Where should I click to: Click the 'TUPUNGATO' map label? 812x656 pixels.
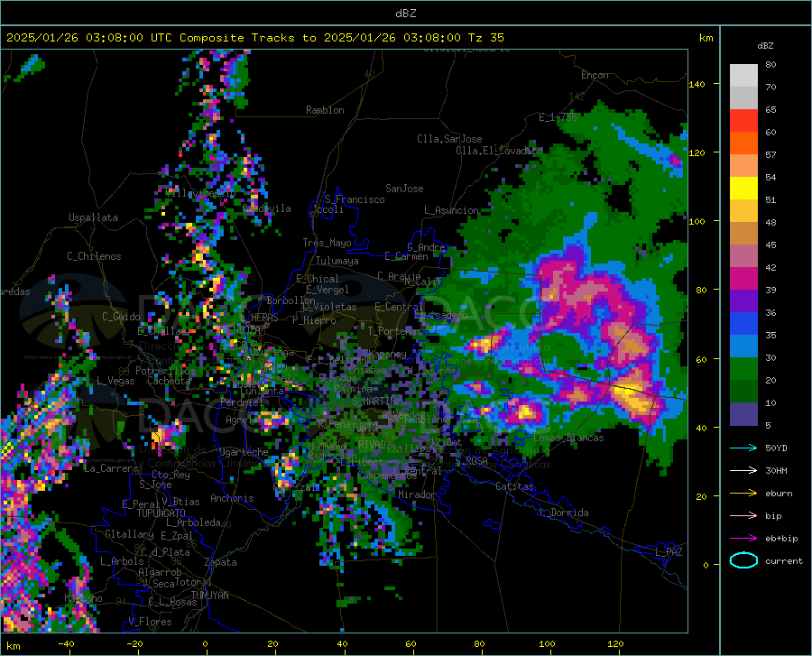tap(161, 513)
